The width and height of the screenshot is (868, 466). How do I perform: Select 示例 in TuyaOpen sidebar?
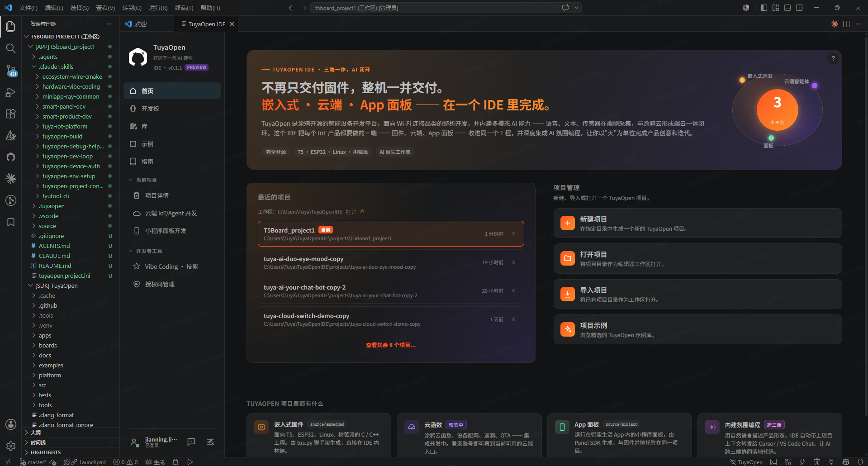pyautogui.click(x=172, y=144)
